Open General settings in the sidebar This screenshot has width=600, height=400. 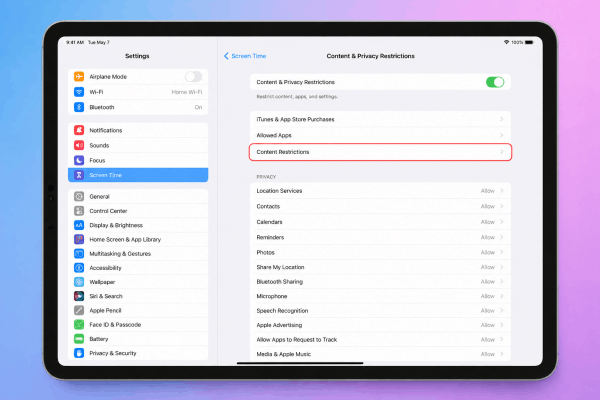[x=138, y=196]
